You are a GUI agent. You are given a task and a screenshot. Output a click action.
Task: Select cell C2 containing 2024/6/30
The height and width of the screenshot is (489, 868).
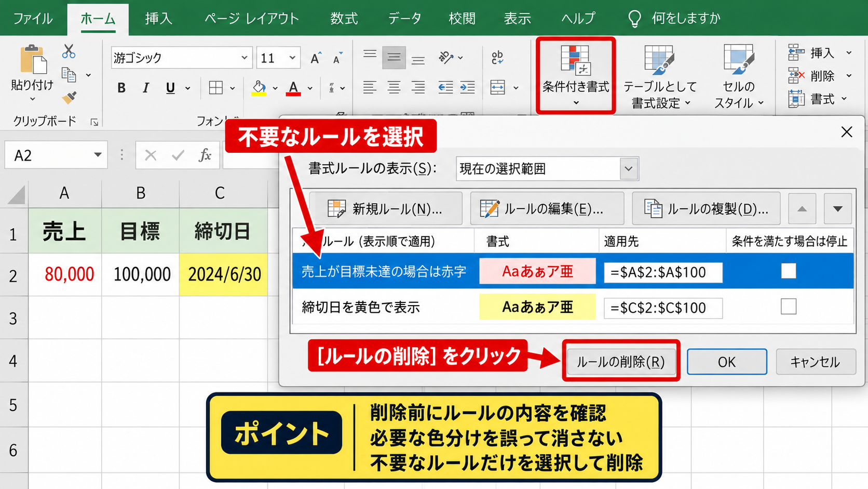224,274
